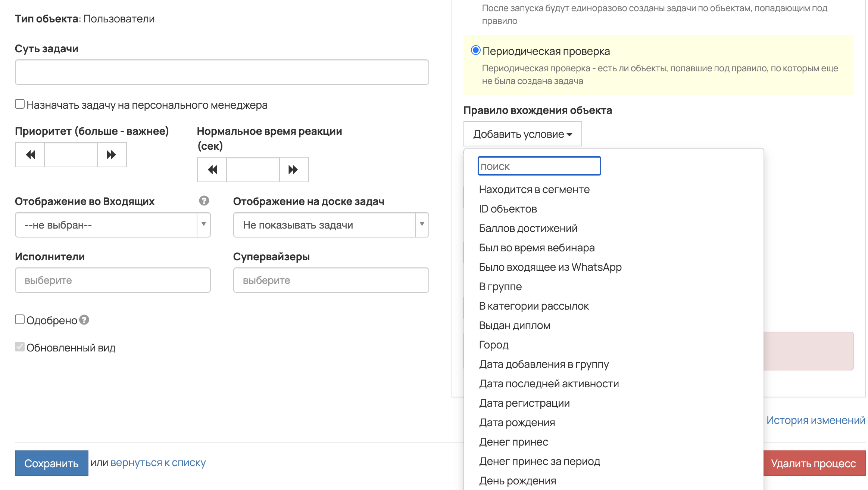Click help icon next to Одобрено
Image resolution: width=868 pixels, height=490 pixels.
click(x=84, y=320)
